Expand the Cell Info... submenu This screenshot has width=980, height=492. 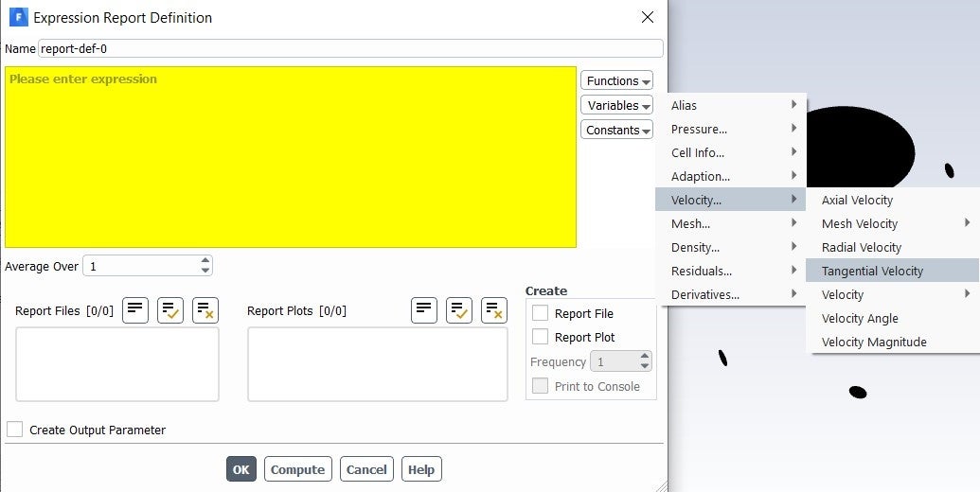click(731, 152)
